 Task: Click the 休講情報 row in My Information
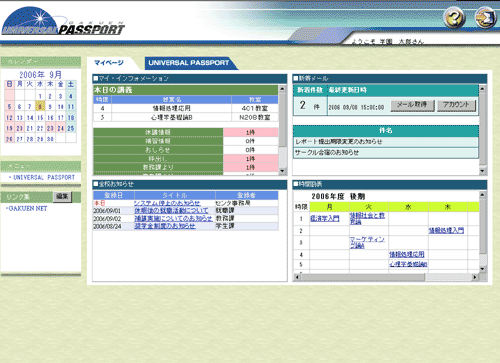(186, 132)
